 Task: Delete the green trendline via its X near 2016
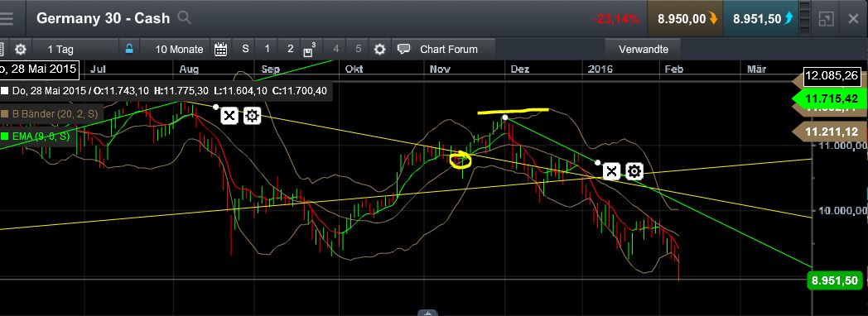click(x=611, y=172)
